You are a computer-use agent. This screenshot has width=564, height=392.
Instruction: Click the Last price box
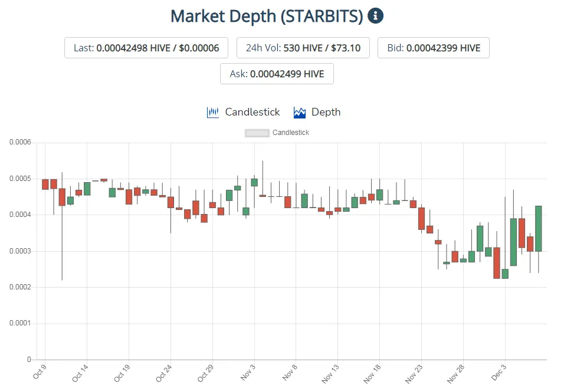point(146,48)
